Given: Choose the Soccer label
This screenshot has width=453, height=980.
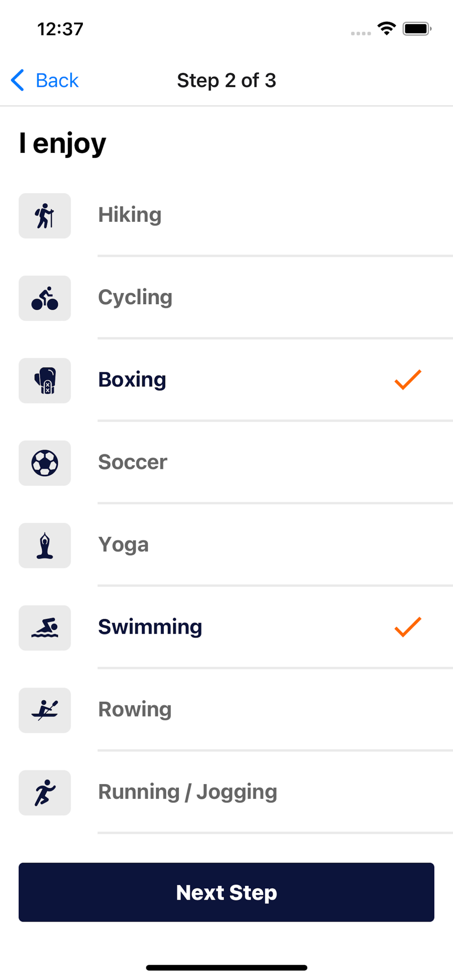Looking at the screenshot, I should point(132,462).
